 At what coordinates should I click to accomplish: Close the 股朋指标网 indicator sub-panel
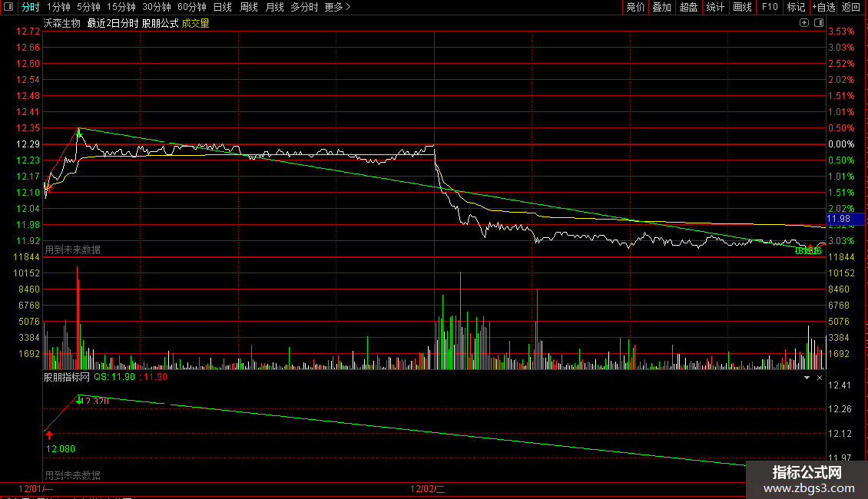[820, 377]
